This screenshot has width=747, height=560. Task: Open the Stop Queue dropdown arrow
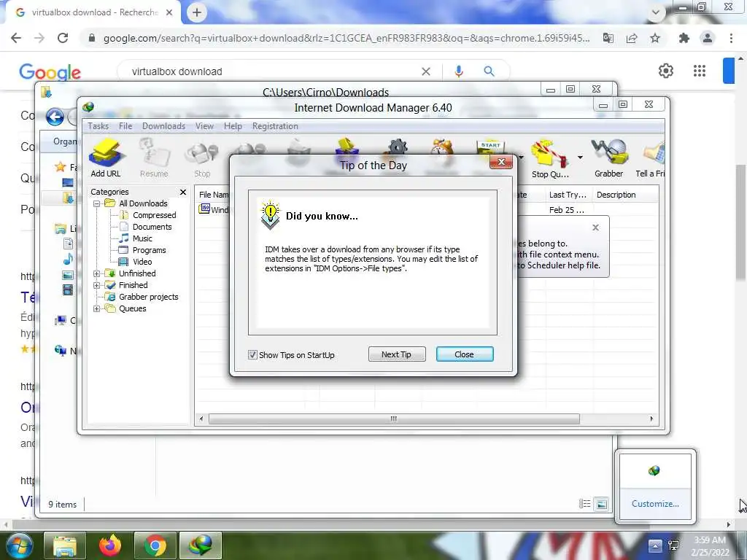[580, 157]
